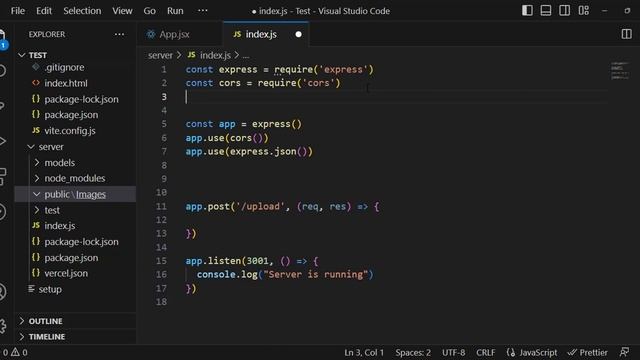The image size is (640, 360).
Task: Open vercel.json file
Action: click(75, 273)
